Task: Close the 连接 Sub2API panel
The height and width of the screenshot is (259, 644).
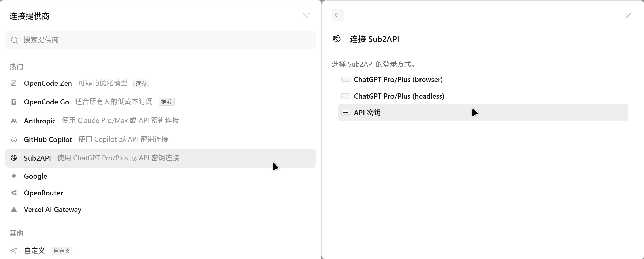Action: pyautogui.click(x=628, y=16)
